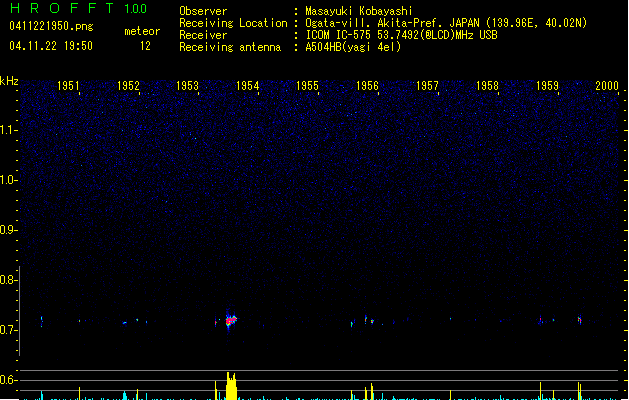Click the 0.6 kHz frequency label
629x400 pixels.
9,380
